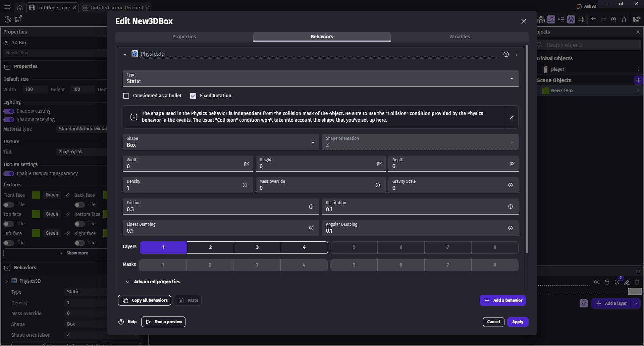Open the Shape dropdown set to Box
The image size is (644, 346).
tap(220, 142)
